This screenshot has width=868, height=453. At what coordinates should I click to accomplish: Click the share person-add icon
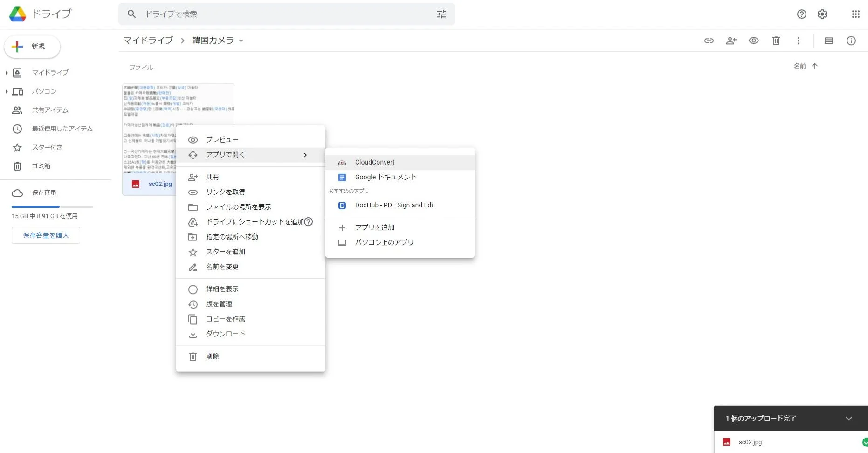pos(731,41)
